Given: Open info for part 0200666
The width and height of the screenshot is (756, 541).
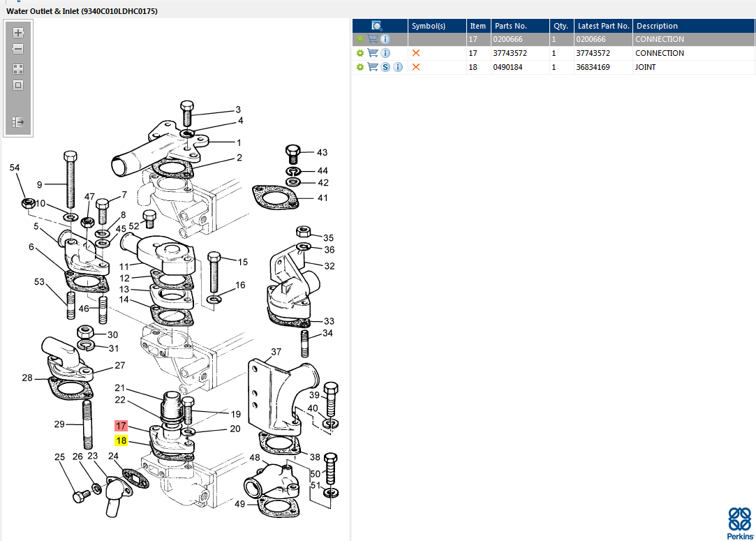Looking at the screenshot, I should click(385, 39).
